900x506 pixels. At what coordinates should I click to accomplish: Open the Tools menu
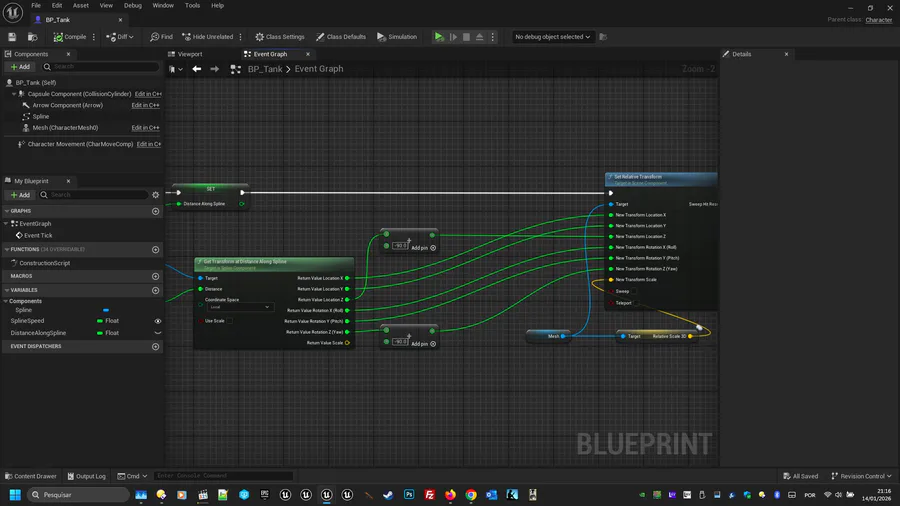[192, 5]
